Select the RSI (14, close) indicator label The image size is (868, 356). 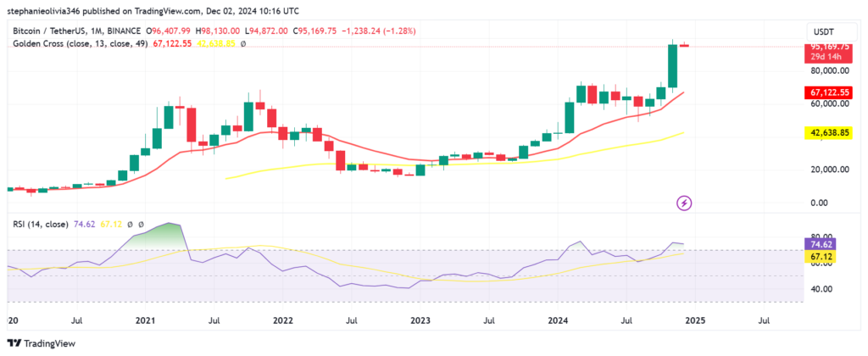pyautogui.click(x=41, y=225)
